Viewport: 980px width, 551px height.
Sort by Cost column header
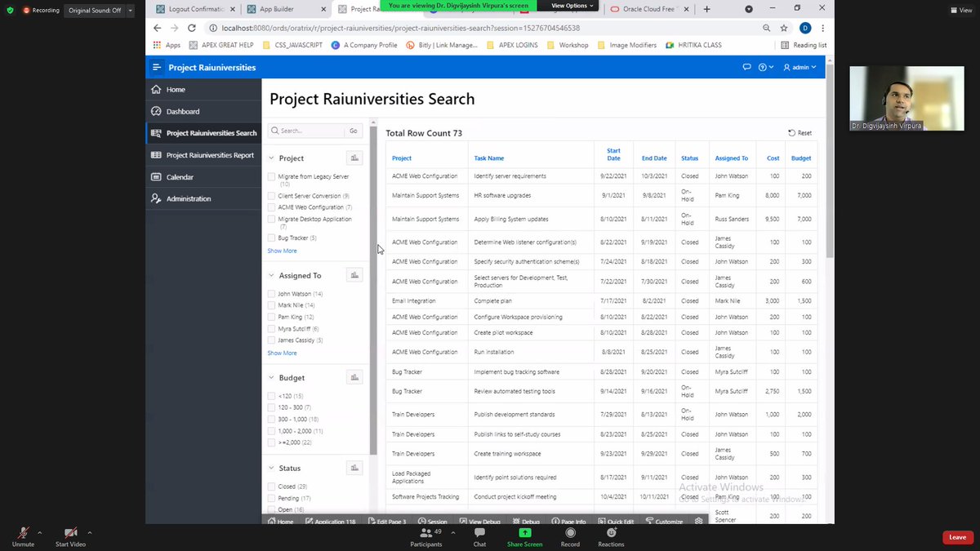(773, 158)
